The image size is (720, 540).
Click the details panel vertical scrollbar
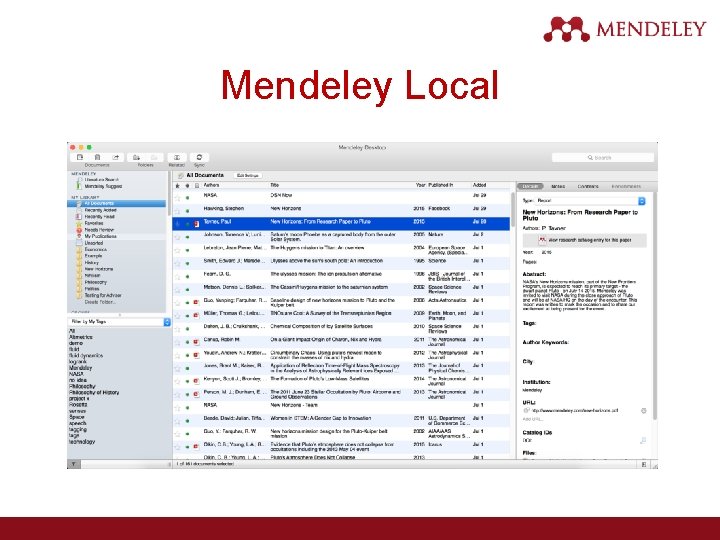[x=655, y=305]
